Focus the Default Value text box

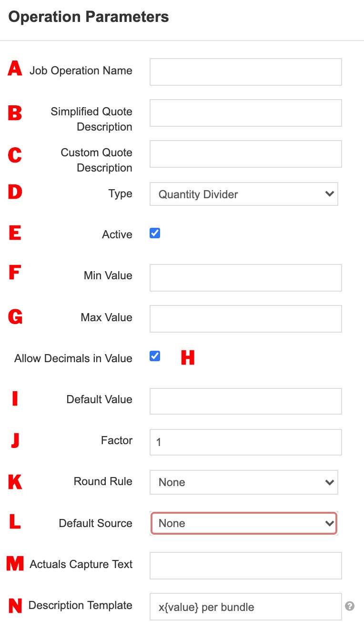pos(245,401)
